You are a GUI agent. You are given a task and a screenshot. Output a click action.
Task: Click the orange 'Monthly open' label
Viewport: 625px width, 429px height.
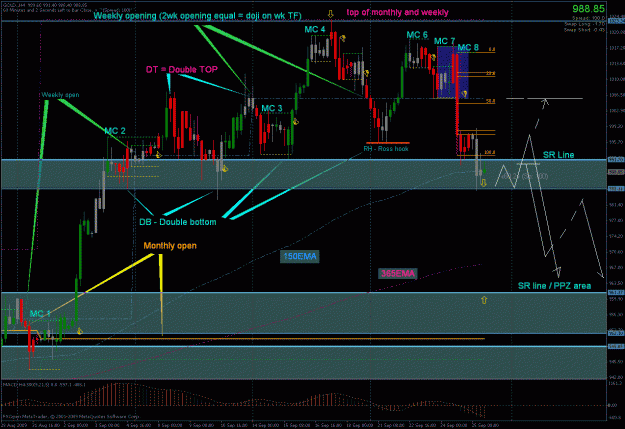pos(170,246)
